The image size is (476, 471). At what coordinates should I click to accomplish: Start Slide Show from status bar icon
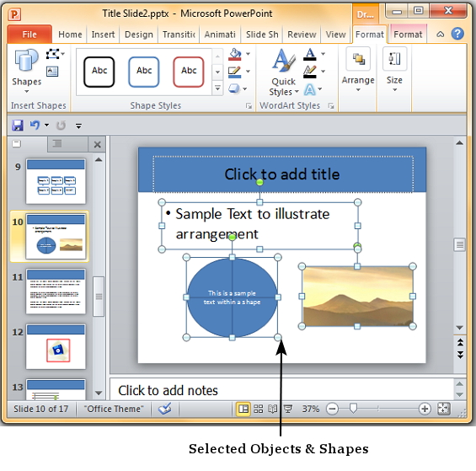[x=287, y=409]
